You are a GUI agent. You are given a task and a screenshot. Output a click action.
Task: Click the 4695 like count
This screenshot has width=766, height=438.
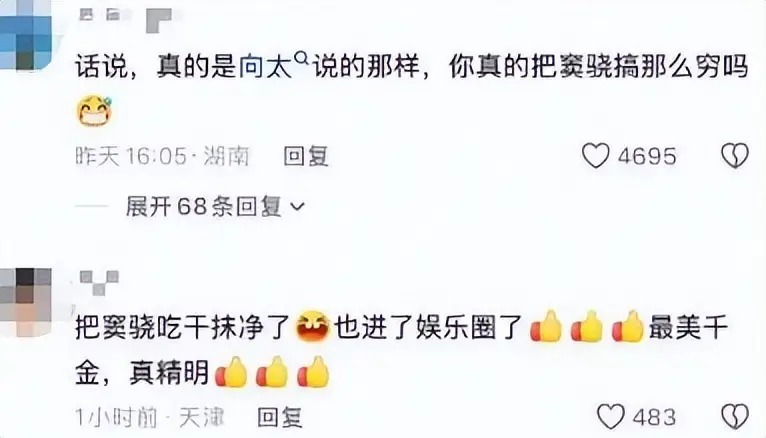(x=647, y=156)
